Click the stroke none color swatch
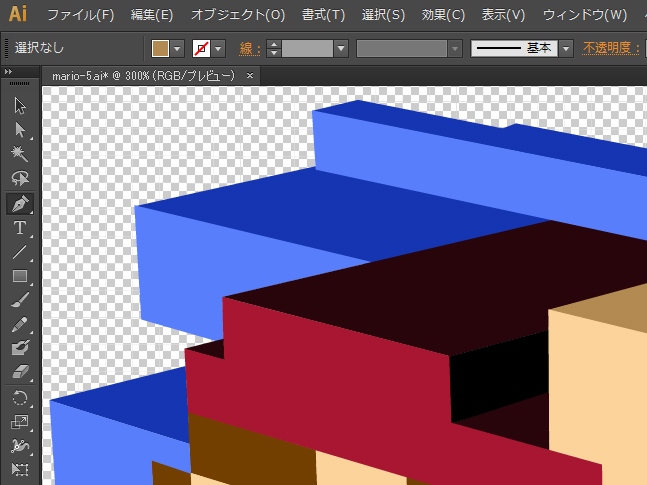Viewport: 647px width, 485px height. pyautogui.click(x=201, y=48)
